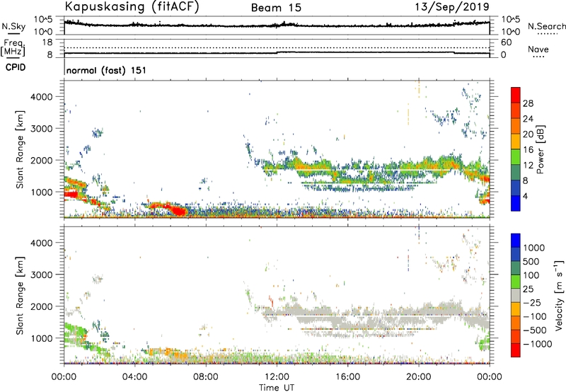
Task: Click the "-100" velocity colorbar tick label
Action: [x=535, y=316]
